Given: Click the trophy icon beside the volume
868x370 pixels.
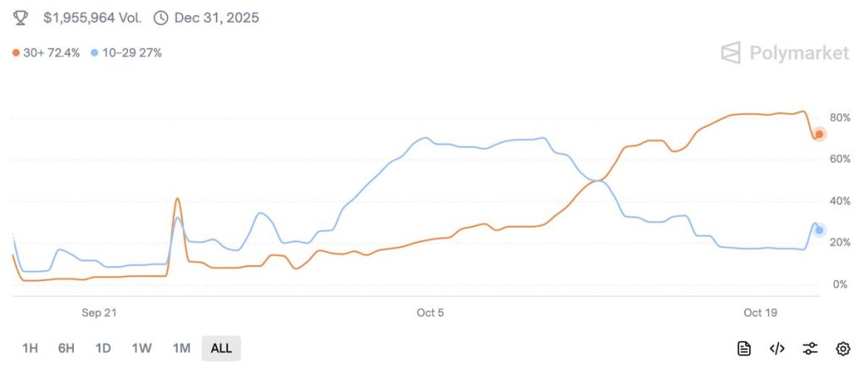Looking at the screenshot, I should pyautogui.click(x=21, y=17).
